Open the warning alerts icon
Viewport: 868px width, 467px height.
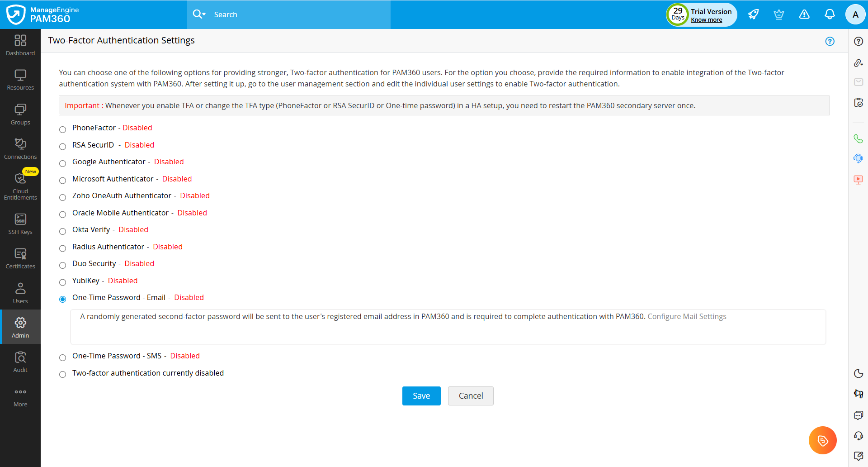pyautogui.click(x=804, y=14)
